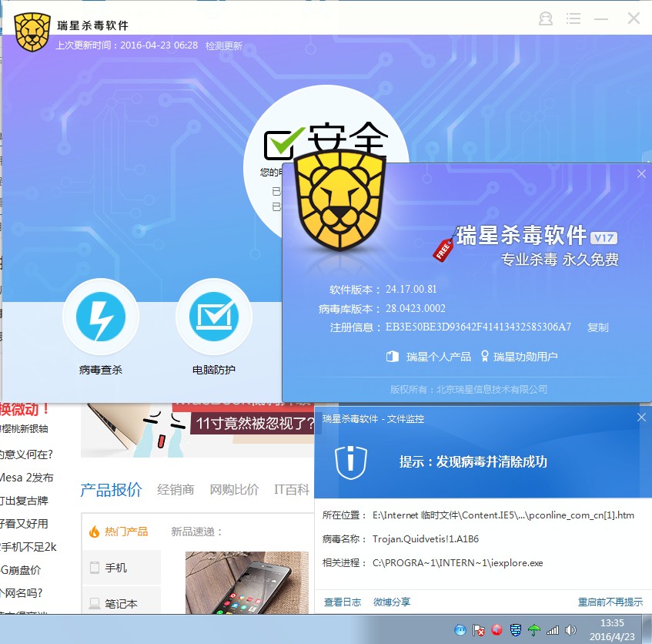Click the virus database version 28.0423.0002
The width and height of the screenshot is (652, 644).
click(x=415, y=308)
